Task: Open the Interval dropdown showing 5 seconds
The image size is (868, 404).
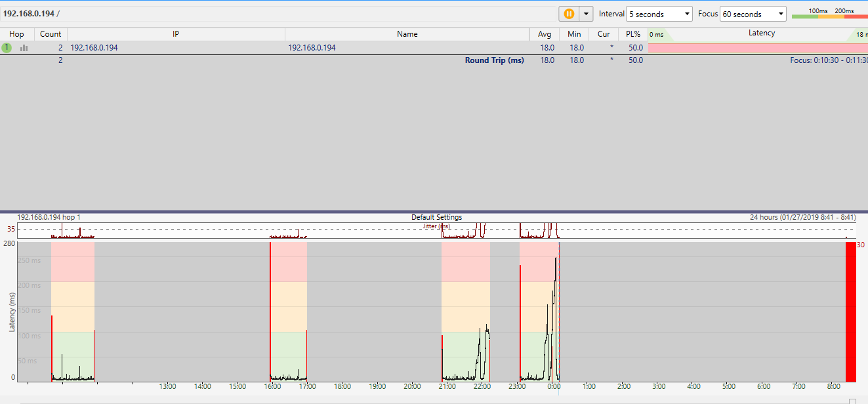Action: pos(659,14)
